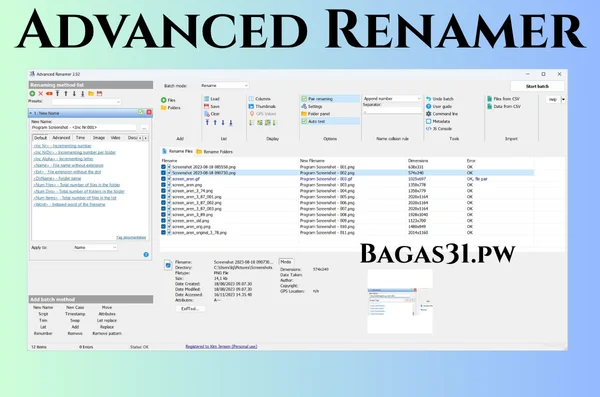Open the Presets dropdown
Viewport: 600px width, 397px height.
(x=86, y=102)
